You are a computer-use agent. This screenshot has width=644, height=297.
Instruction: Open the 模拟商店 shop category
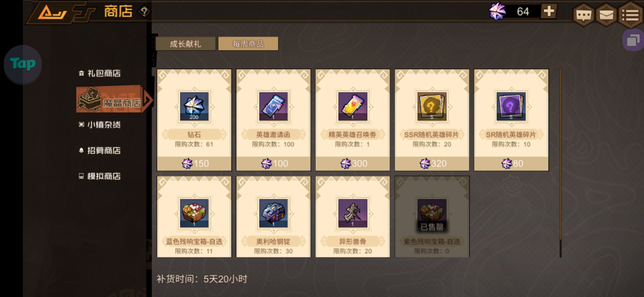(100, 176)
